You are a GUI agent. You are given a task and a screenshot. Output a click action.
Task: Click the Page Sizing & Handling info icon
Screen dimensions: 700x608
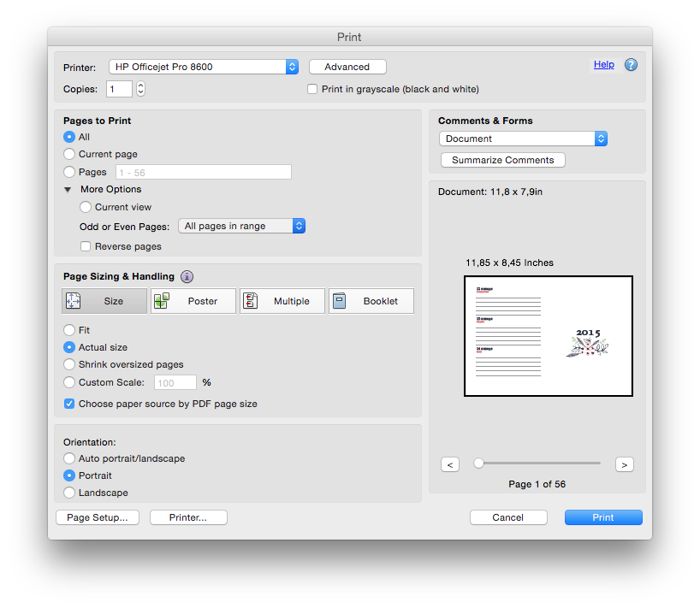(x=187, y=276)
